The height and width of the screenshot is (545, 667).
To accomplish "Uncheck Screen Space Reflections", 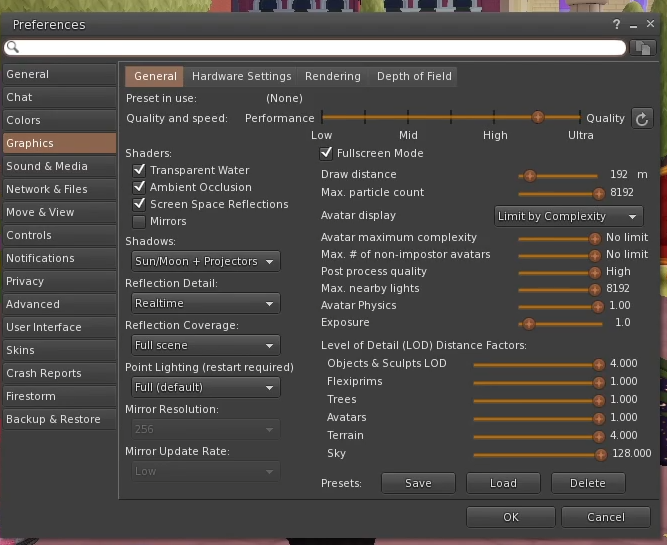I will [139, 204].
